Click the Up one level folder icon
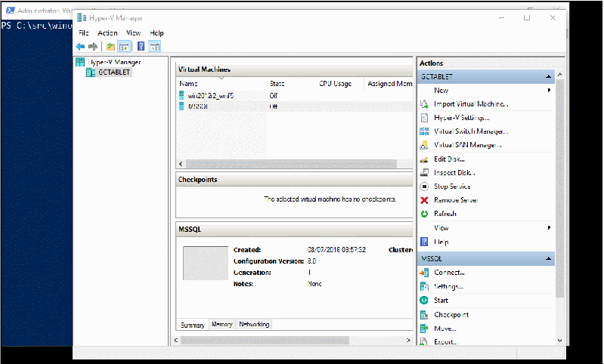604x364 pixels. (110, 47)
